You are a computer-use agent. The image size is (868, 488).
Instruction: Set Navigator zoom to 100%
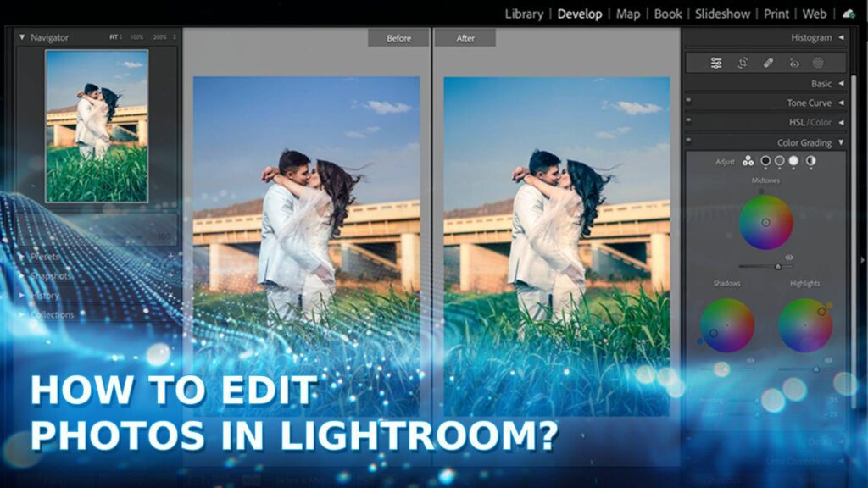[136, 37]
